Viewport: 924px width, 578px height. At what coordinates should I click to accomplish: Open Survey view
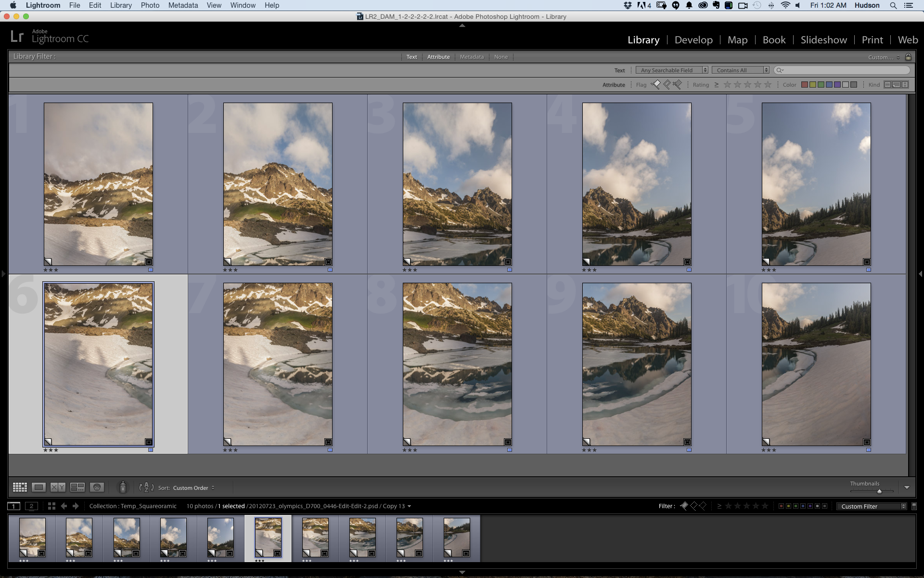(x=77, y=487)
